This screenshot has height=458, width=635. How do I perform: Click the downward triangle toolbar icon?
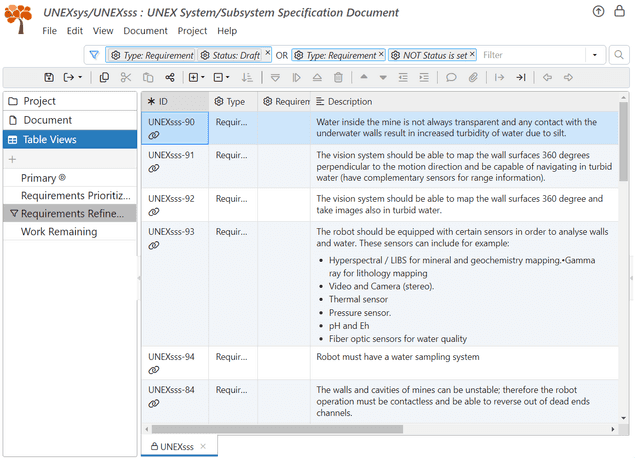[x=275, y=77]
